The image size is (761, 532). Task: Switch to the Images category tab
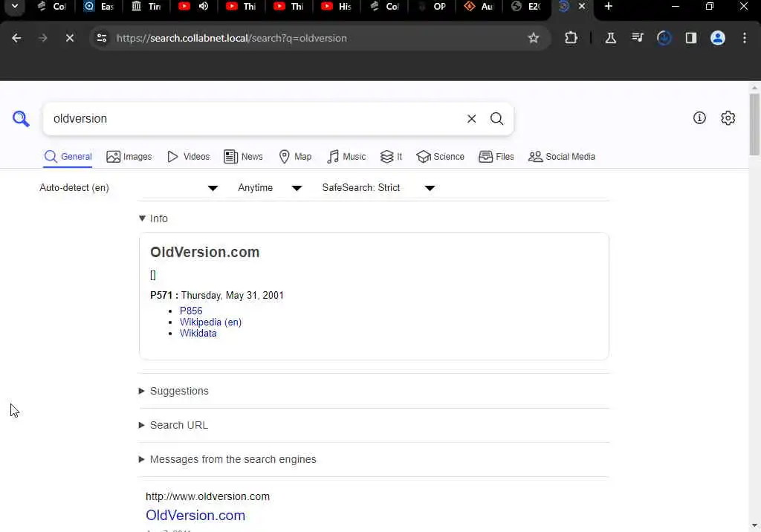pos(129,156)
